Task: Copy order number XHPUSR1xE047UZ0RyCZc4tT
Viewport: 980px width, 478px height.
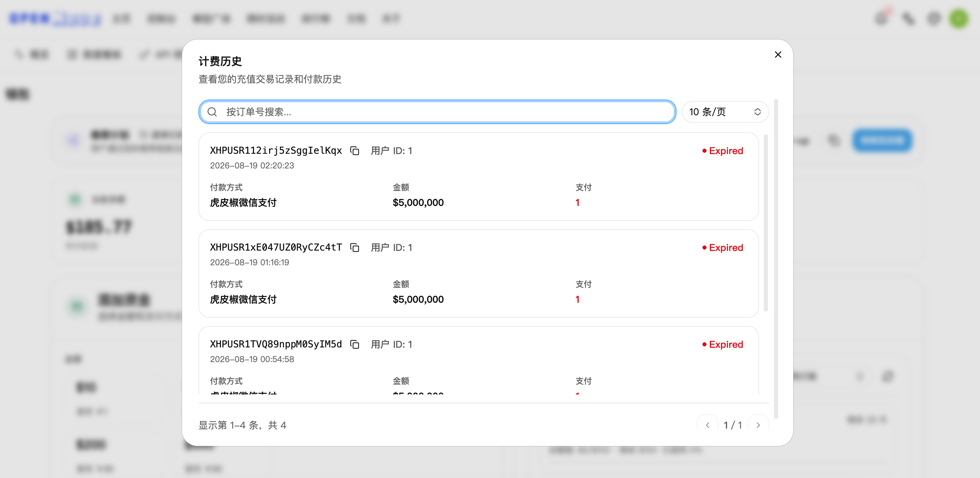Action: tap(355, 248)
